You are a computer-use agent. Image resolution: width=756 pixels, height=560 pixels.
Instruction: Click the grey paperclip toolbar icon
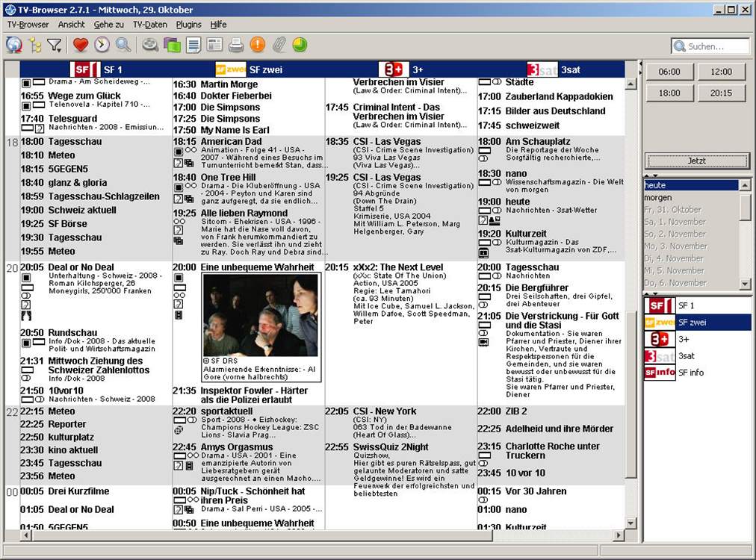point(279,46)
